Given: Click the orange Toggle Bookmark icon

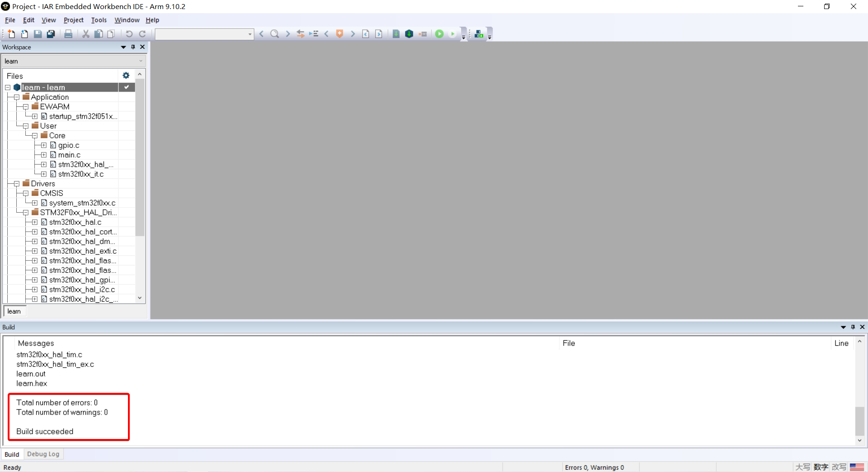Looking at the screenshot, I should click(340, 34).
